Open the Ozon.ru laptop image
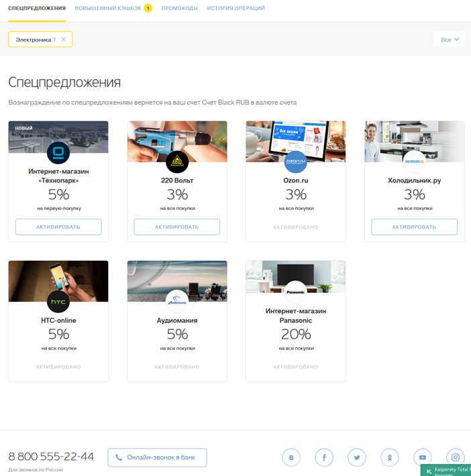471x476 pixels. coord(296,141)
